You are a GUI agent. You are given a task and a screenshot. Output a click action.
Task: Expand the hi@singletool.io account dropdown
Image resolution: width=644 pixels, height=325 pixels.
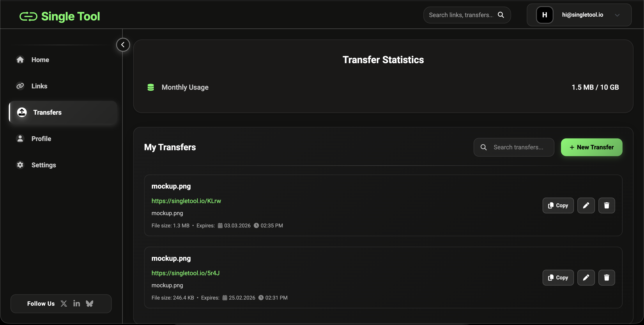617,15
